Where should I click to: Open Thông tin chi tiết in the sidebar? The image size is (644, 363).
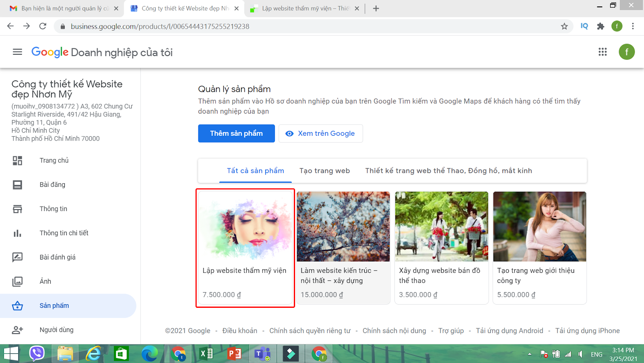tap(64, 233)
